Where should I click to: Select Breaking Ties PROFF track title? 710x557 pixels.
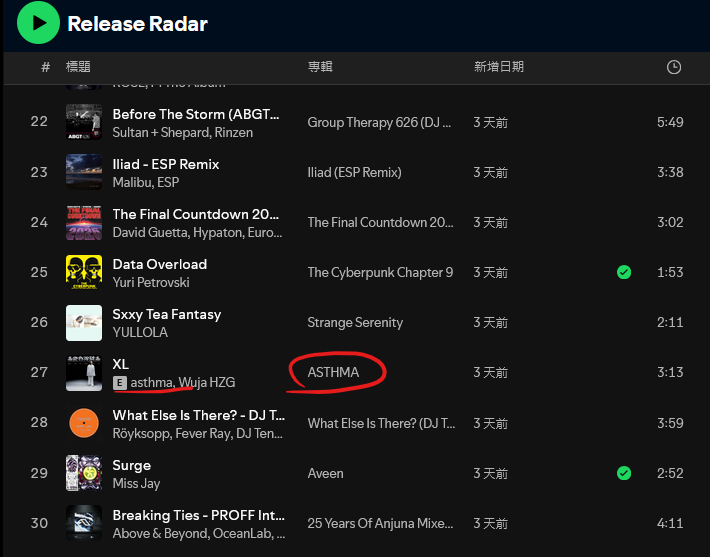tap(198, 515)
